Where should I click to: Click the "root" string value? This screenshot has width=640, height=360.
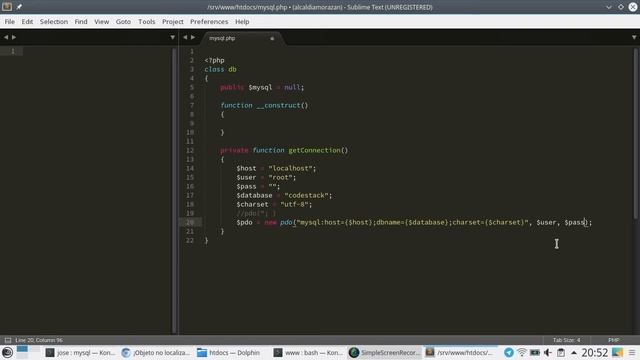point(280,177)
